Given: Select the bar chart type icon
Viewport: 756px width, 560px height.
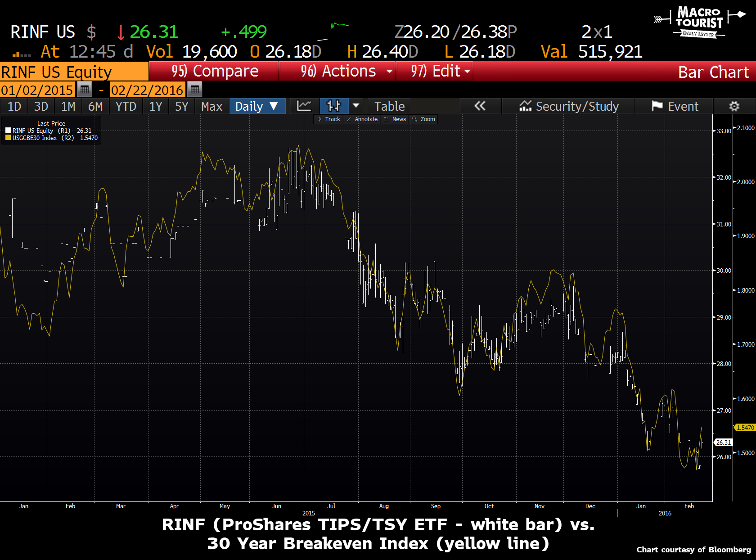Looking at the screenshot, I should pyautogui.click(x=334, y=106).
